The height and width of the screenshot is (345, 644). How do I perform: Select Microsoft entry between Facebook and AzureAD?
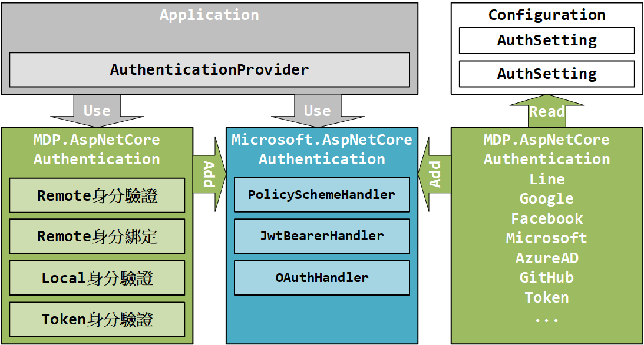[547, 238]
